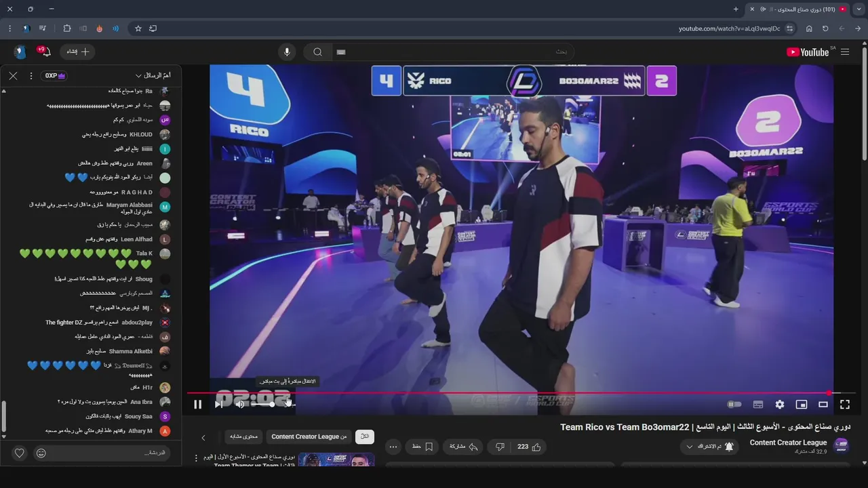This screenshot has width=868, height=488.
Task: Open options for Team Thamer suggestion
Action: pyautogui.click(x=197, y=458)
